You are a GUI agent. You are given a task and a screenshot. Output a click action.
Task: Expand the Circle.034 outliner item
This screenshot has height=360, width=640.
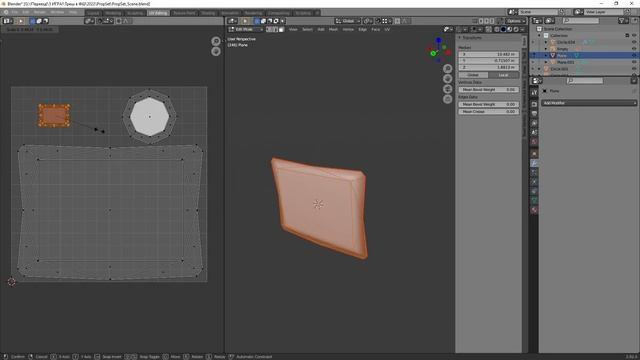point(546,42)
